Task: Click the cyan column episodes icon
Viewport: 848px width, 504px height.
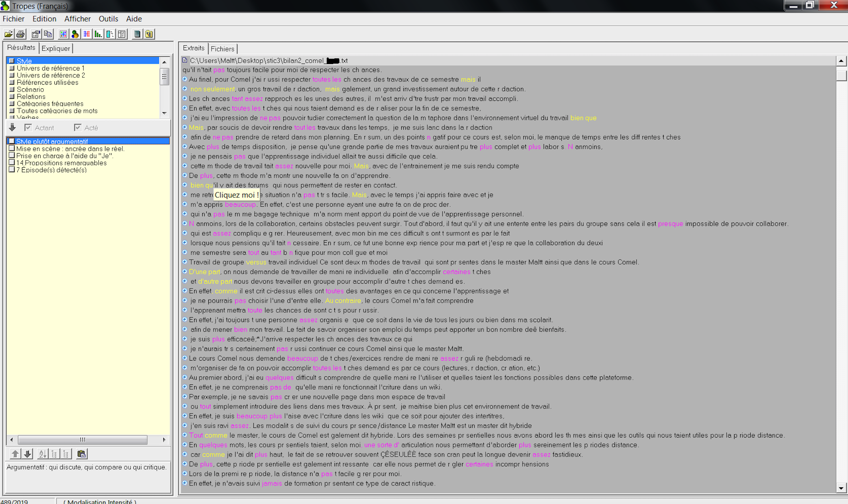Action: point(110,34)
